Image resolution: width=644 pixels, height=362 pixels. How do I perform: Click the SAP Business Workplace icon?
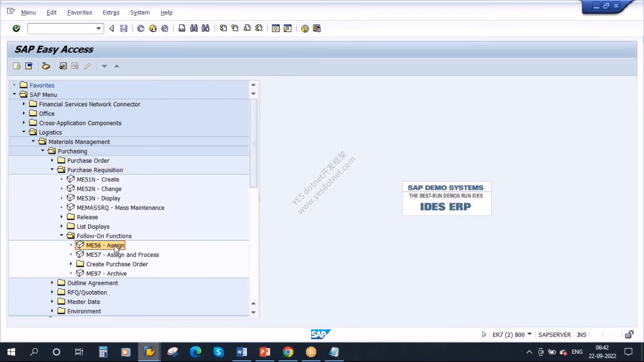pos(46,66)
